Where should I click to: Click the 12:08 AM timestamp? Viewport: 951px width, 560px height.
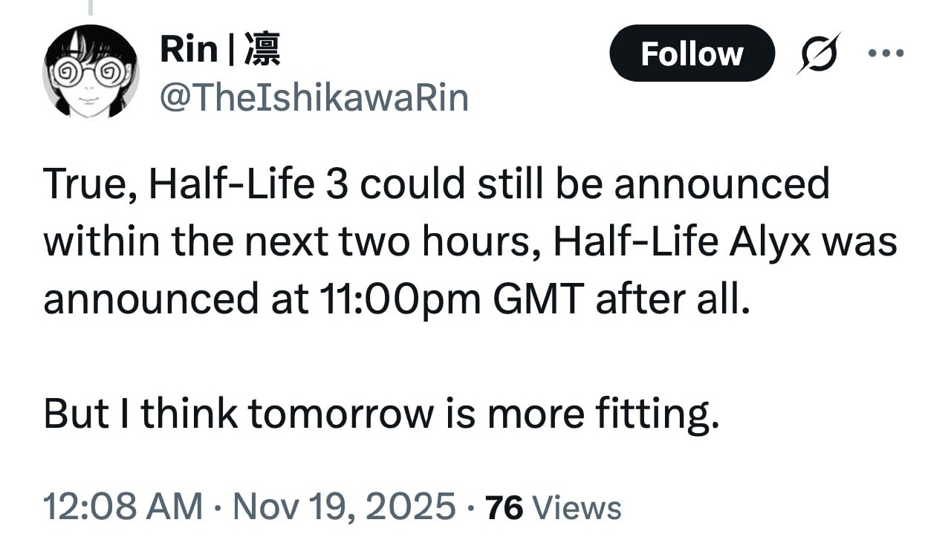(123, 507)
